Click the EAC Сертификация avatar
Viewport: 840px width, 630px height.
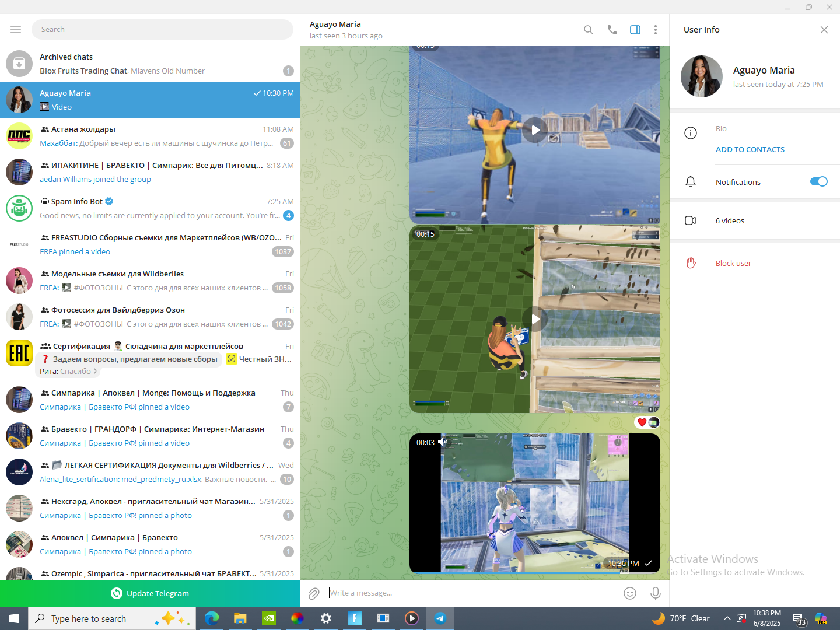click(19, 353)
